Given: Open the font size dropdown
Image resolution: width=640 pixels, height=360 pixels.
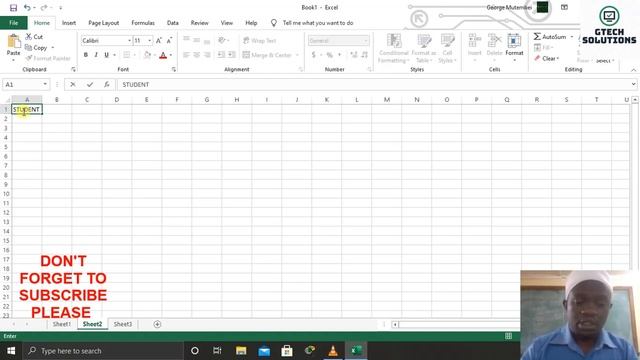Looking at the screenshot, I should click(150, 40).
